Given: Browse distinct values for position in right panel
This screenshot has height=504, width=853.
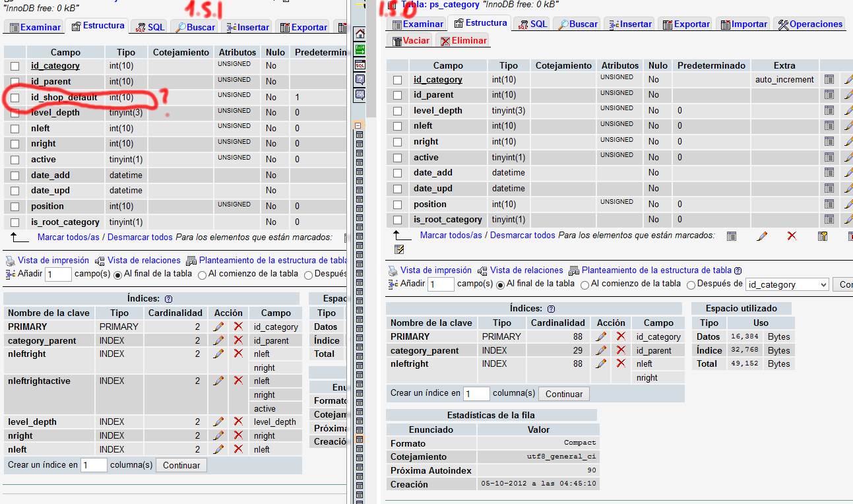Looking at the screenshot, I should point(829,204).
